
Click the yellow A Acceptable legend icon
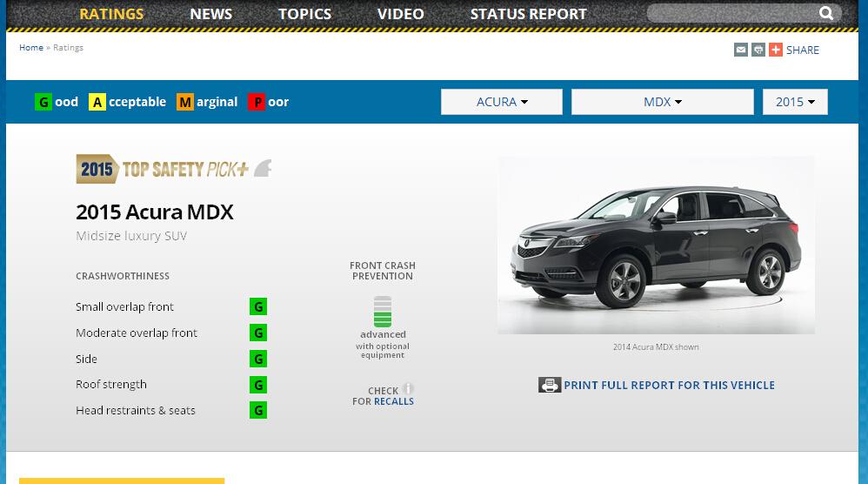[97, 102]
